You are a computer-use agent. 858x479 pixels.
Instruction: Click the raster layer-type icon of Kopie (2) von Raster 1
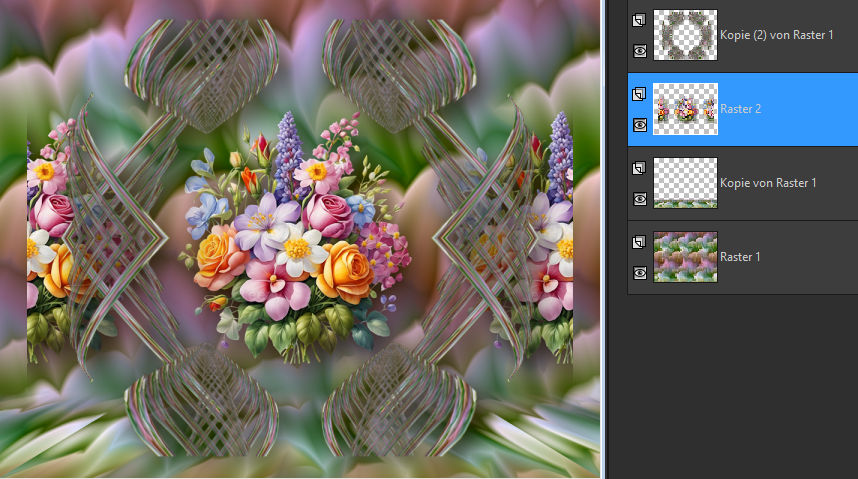pyautogui.click(x=640, y=19)
